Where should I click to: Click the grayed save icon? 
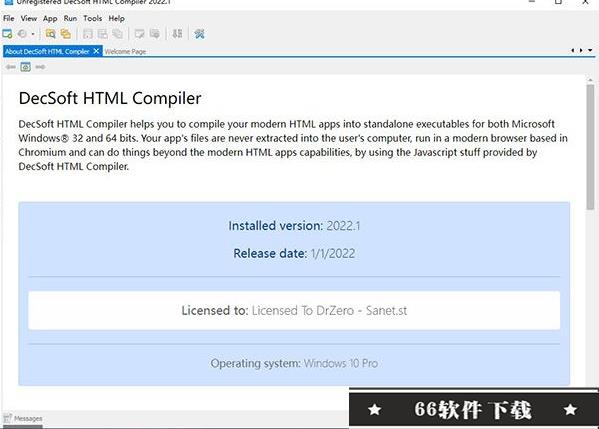click(x=88, y=34)
